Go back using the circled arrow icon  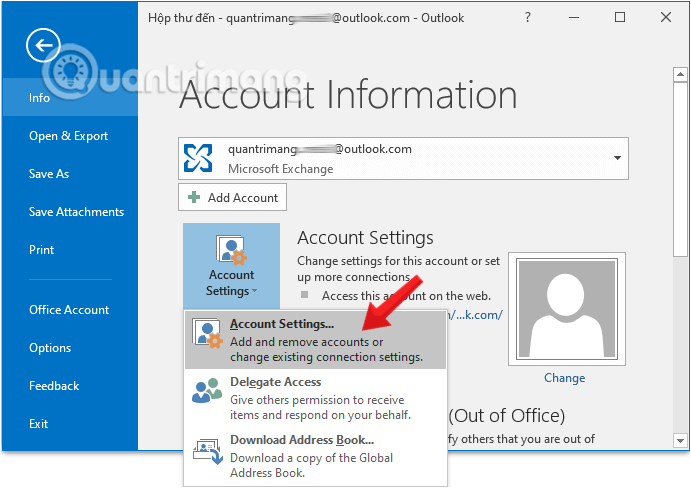(x=43, y=45)
